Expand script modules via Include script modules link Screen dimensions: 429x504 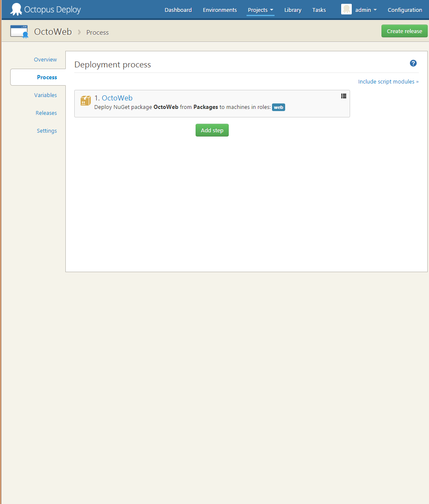[x=388, y=81]
